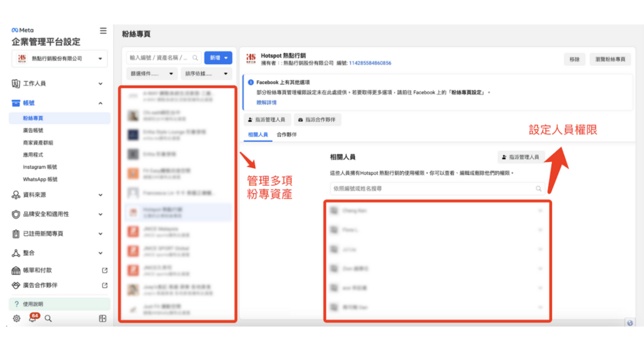Screen dimensions: 644x351
Task: Select Instagram 帳號
Action: 40,167
